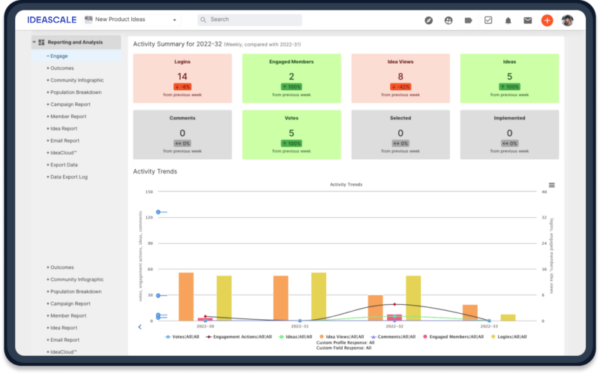Image resolution: width=600 pixels, height=374 pixels.
Task: Click the 2022-33 yellow Logins bar
Action: coord(508,318)
